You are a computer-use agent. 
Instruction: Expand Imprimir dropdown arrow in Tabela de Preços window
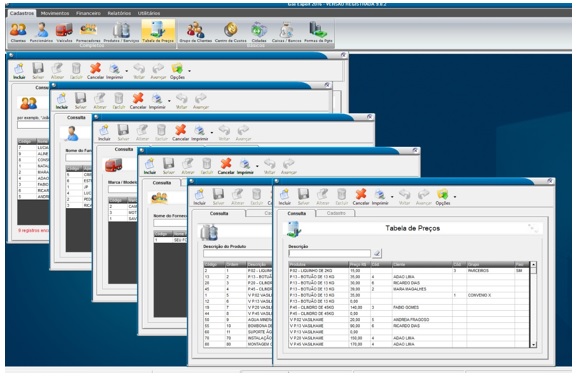392,197
